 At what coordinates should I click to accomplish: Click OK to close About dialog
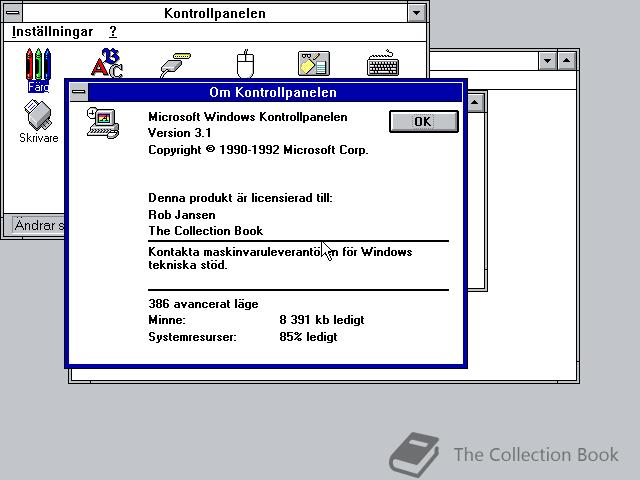click(424, 122)
